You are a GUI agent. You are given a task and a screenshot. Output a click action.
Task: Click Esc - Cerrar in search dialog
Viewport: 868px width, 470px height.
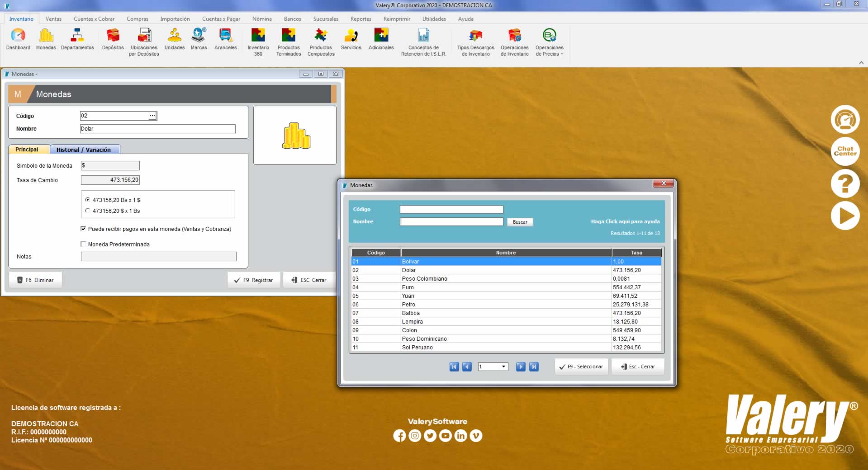(638, 367)
